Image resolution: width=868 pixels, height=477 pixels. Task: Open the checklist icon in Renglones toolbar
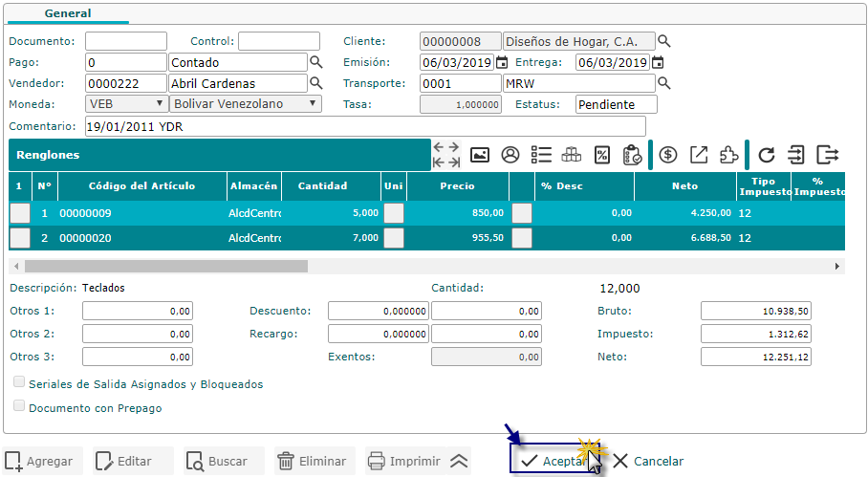(541, 155)
